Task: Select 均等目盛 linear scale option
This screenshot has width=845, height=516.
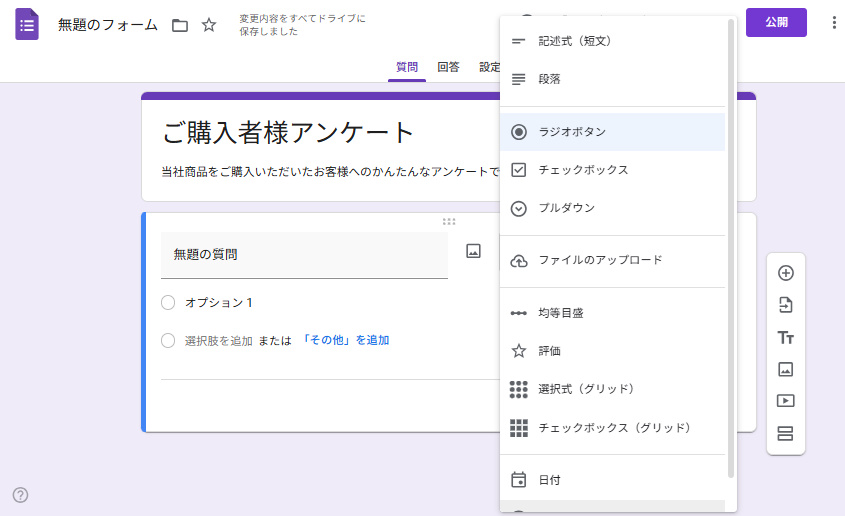Action: coord(561,313)
